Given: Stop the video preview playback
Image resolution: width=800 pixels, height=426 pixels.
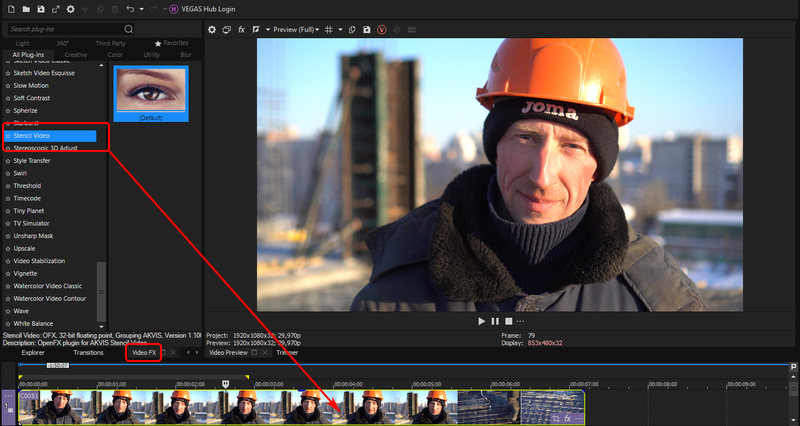Looking at the screenshot, I should (x=509, y=321).
